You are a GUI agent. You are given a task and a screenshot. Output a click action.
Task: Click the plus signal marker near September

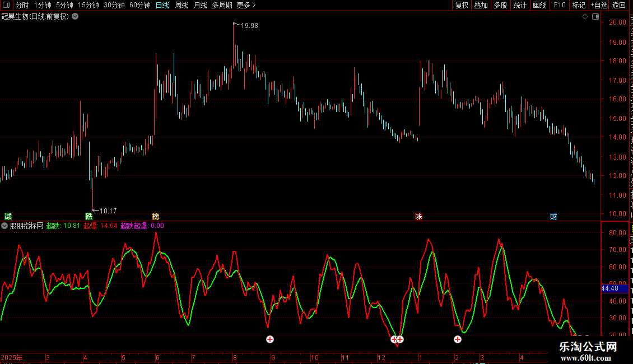click(x=270, y=339)
